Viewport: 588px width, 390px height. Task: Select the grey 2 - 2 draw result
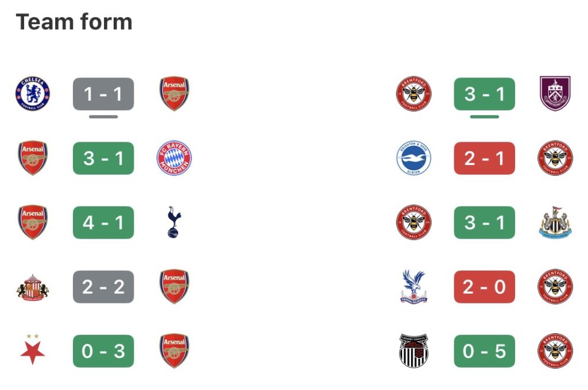(x=103, y=287)
